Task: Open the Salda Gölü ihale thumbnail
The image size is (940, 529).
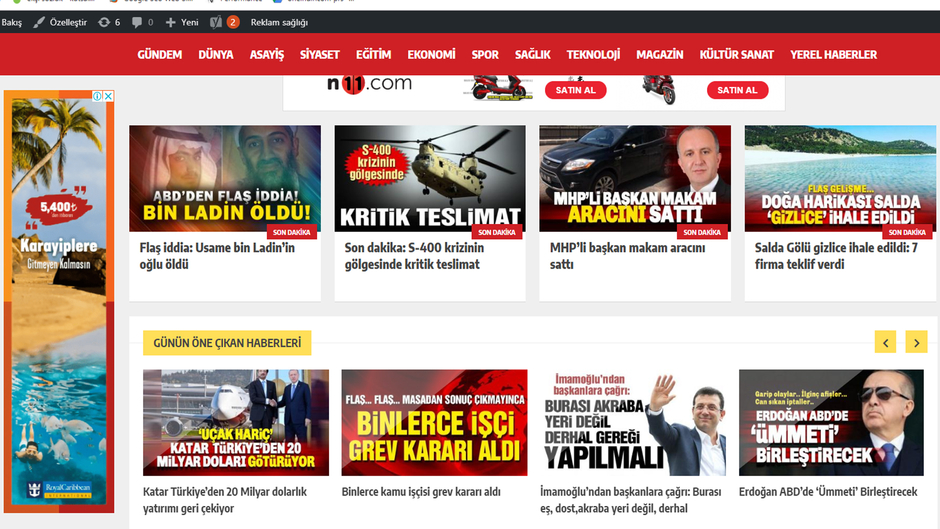Action: [x=840, y=179]
